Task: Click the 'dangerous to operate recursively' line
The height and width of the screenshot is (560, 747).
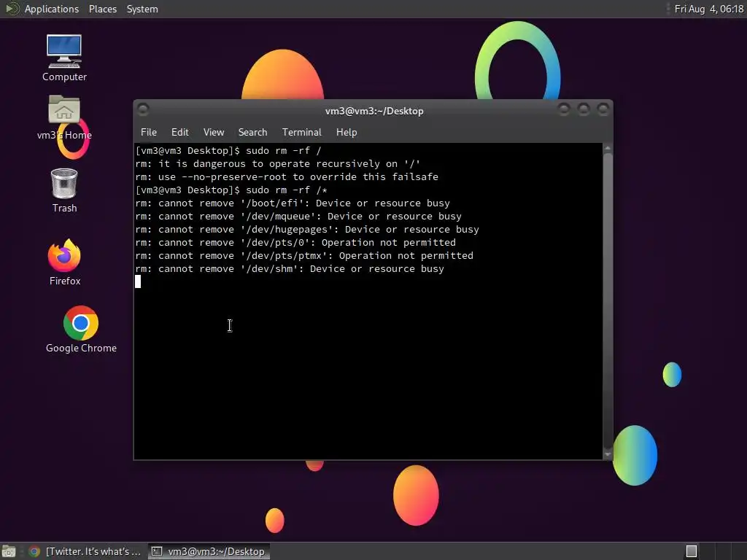Action: [278, 164]
